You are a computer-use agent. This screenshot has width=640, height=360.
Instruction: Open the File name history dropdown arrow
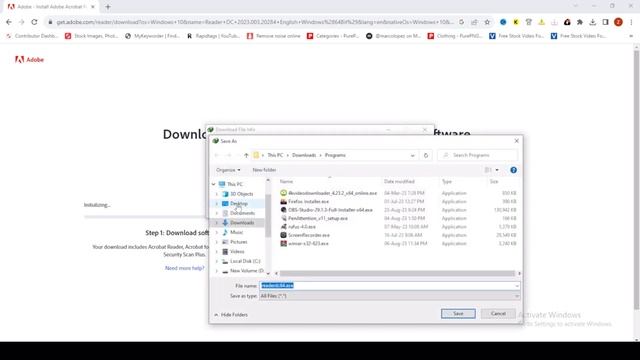517,286
